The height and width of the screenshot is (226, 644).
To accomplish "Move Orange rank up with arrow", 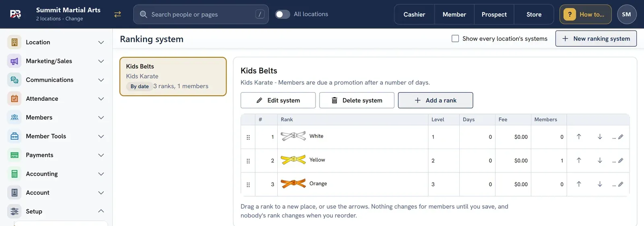I will pyautogui.click(x=579, y=184).
